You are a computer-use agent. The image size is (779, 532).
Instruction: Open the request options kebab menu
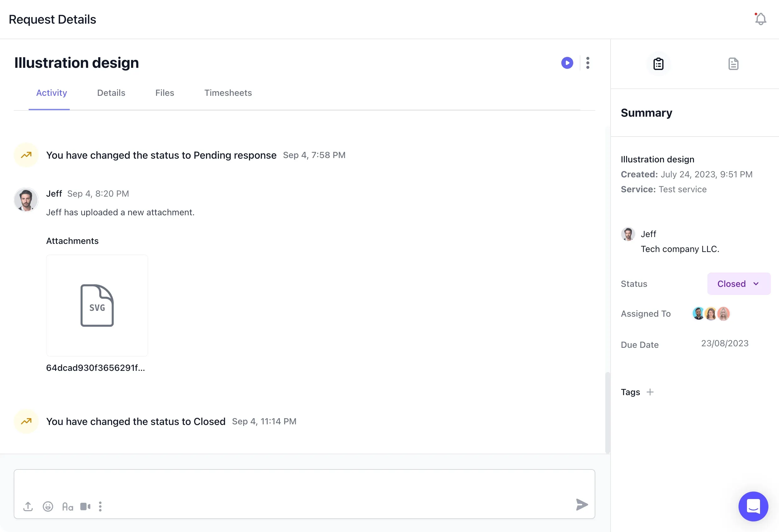588,63
